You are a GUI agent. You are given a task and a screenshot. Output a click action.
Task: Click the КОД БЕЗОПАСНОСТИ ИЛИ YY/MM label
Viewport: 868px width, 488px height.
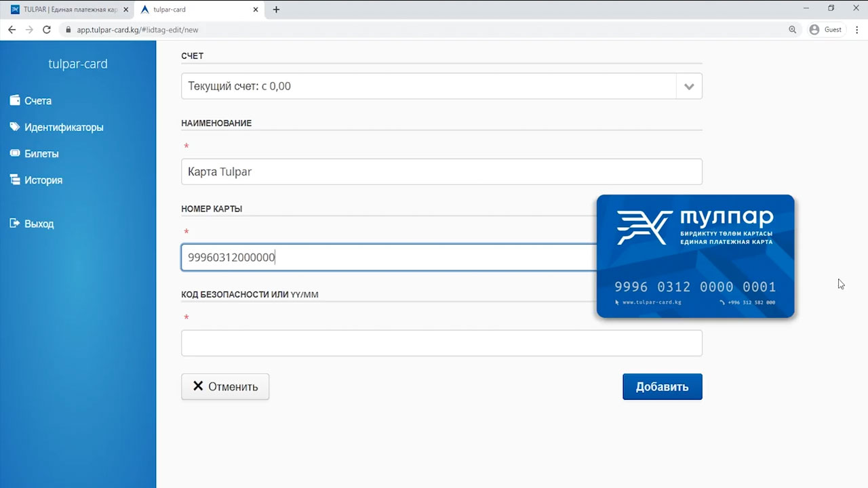coord(250,295)
